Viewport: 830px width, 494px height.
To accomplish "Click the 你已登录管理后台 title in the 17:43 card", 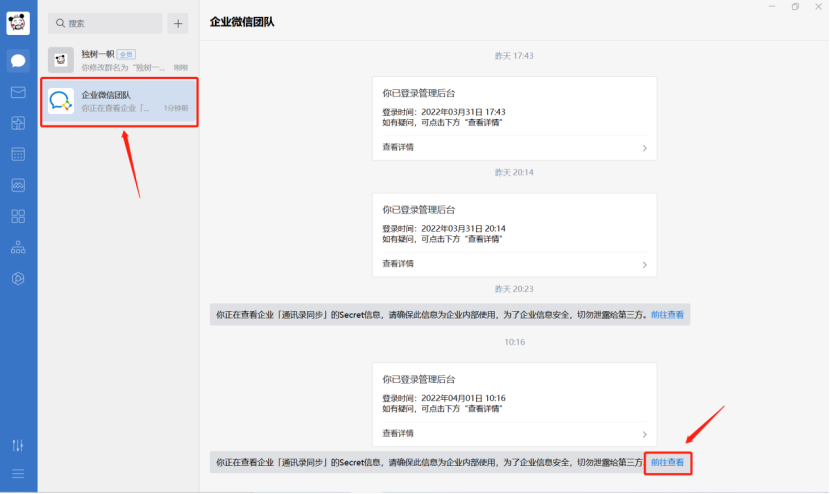I will click(419, 93).
